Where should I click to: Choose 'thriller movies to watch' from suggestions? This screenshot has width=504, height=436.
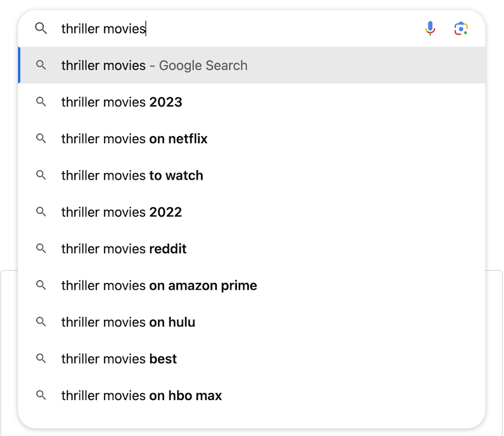131,175
